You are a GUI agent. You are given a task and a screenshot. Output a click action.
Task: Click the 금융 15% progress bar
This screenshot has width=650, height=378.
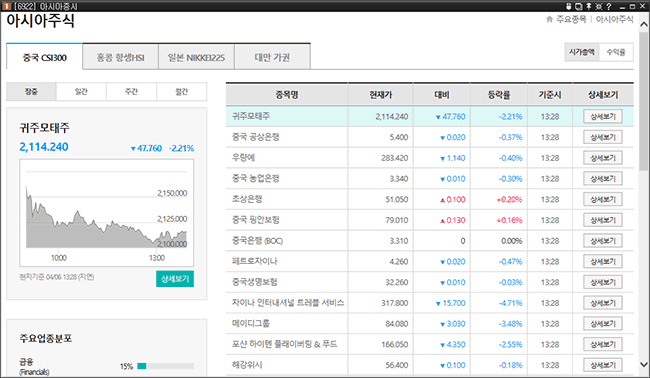tap(165, 366)
